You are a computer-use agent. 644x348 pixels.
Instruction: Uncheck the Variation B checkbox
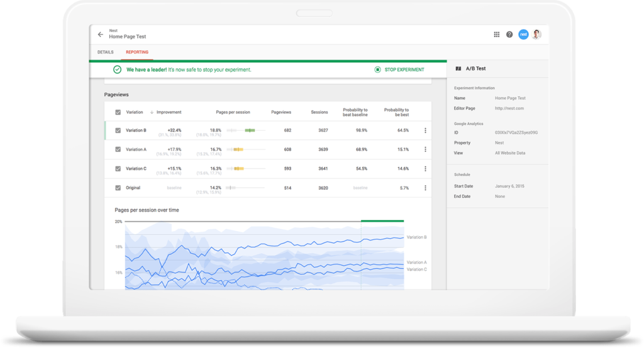pos(118,131)
